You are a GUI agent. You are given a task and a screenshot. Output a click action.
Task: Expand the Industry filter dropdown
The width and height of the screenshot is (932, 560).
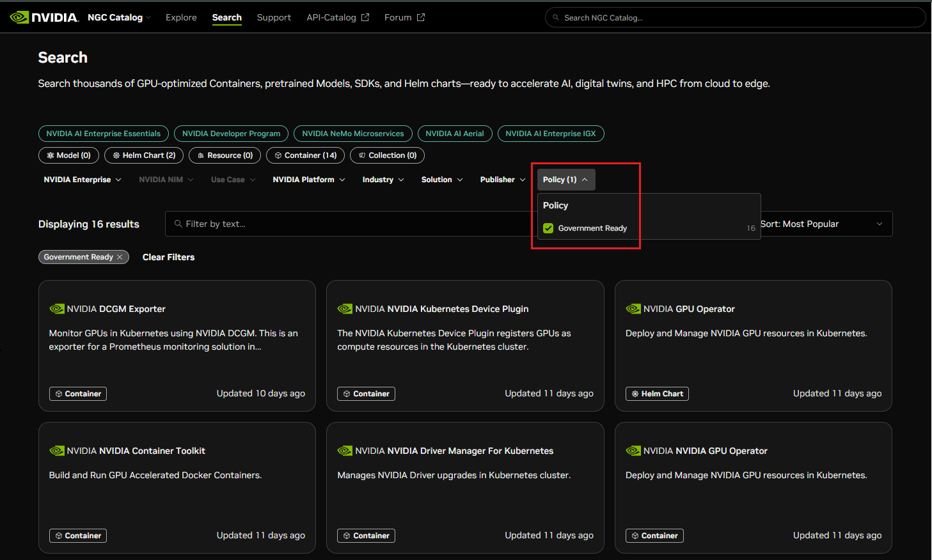coord(383,180)
